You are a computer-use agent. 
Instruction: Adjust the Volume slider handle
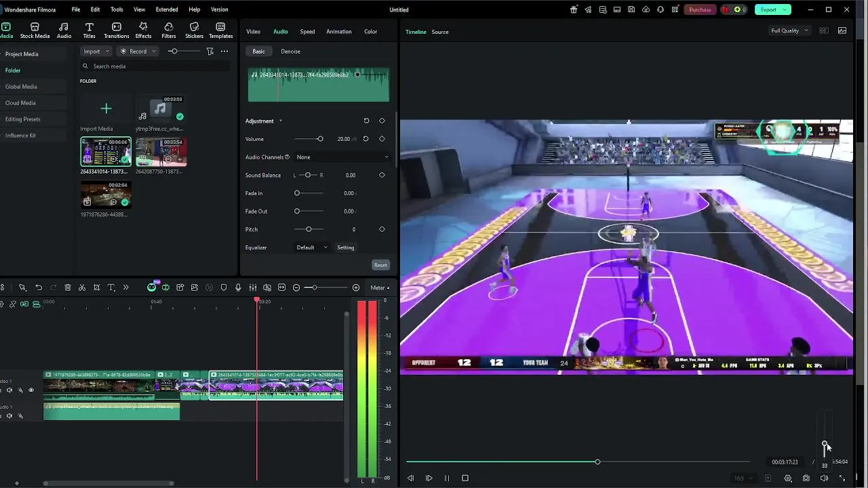(x=320, y=139)
